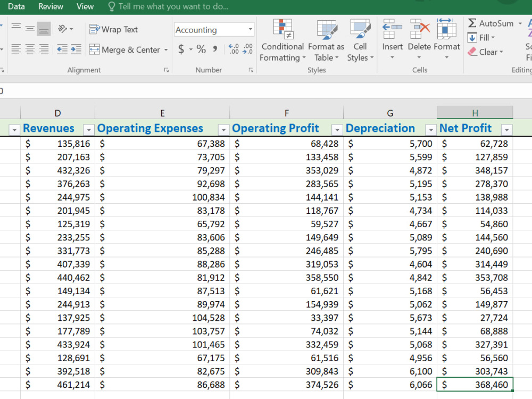Viewport: 532px width, 399px height.
Task: Apply Comma Style number format
Action: click(215, 49)
